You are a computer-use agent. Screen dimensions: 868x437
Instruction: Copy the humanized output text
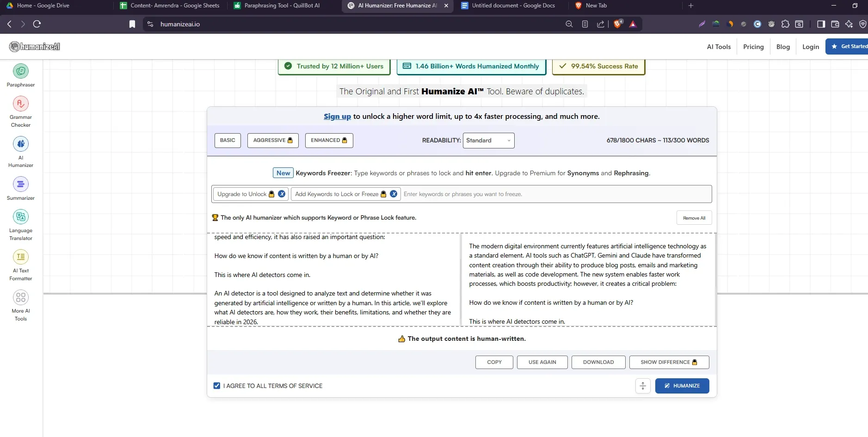(494, 362)
